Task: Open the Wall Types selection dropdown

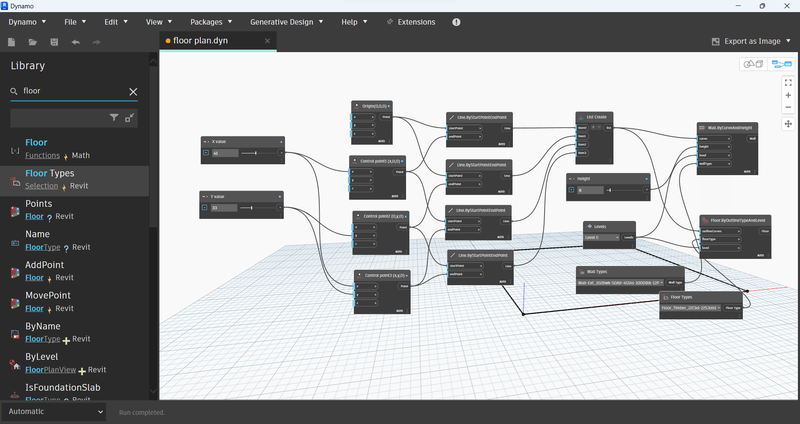Action: 621,282
